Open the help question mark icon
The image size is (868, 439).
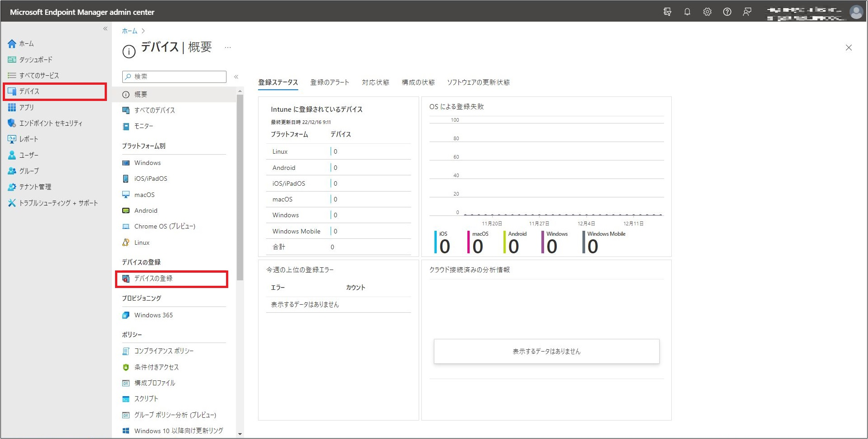click(727, 12)
